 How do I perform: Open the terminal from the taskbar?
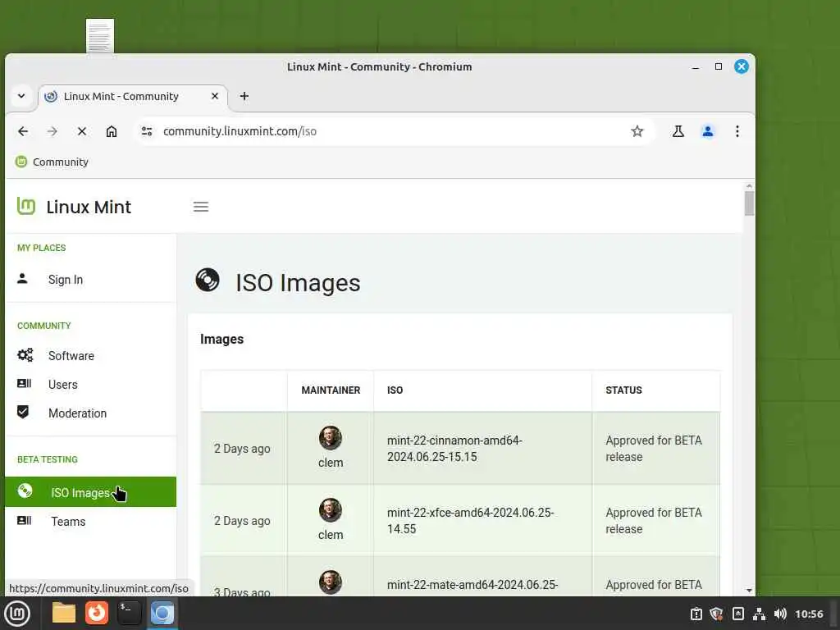click(129, 614)
